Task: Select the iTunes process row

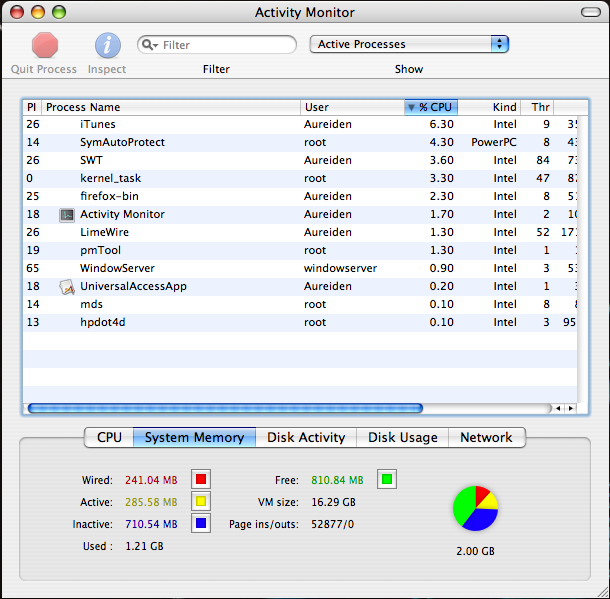Action: tap(300, 124)
